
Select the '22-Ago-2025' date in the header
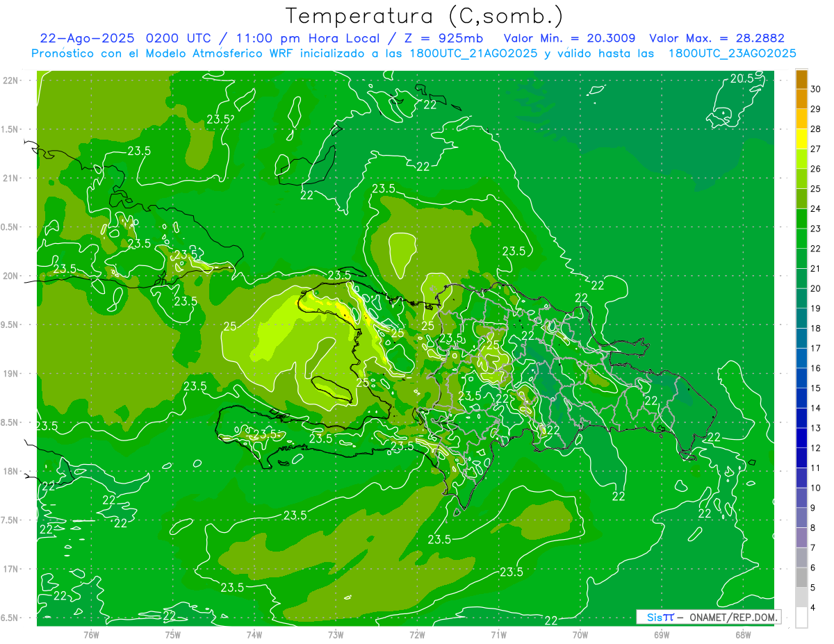pyautogui.click(x=88, y=38)
